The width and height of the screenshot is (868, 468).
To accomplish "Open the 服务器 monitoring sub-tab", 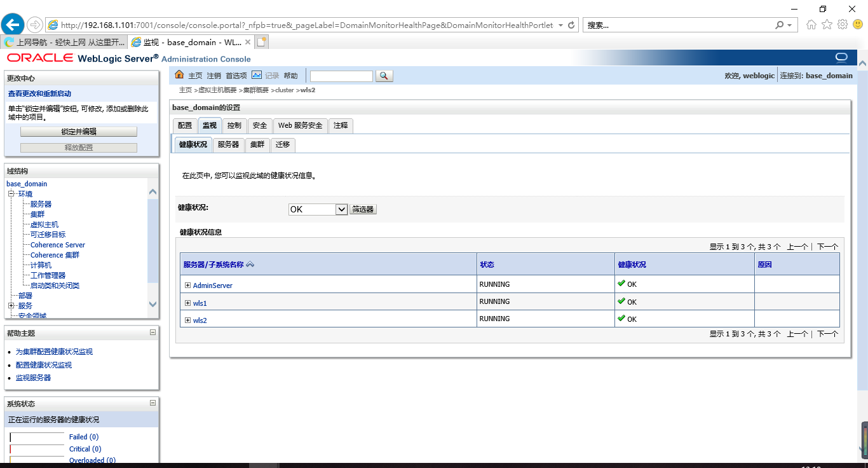I will click(228, 144).
